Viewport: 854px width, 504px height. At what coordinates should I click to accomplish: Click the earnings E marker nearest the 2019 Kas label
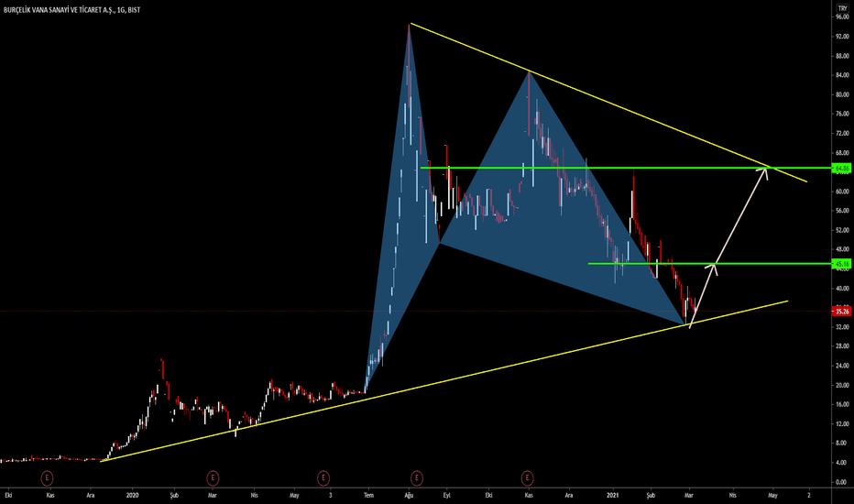(x=48, y=478)
